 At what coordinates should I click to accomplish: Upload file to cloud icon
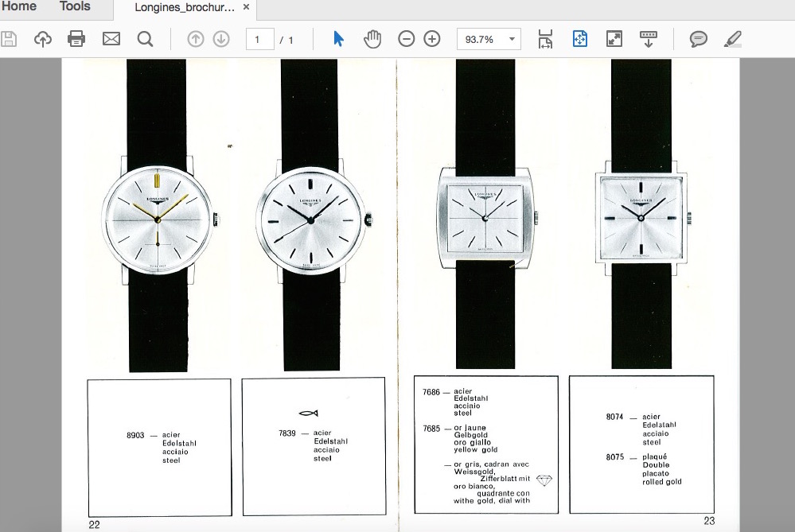tap(43, 39)
